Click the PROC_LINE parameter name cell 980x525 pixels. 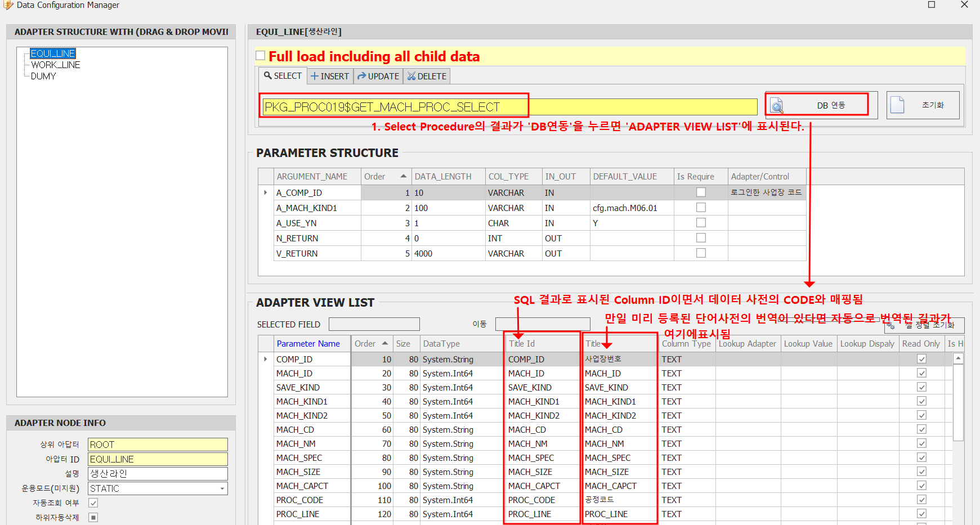coord(312,514)
